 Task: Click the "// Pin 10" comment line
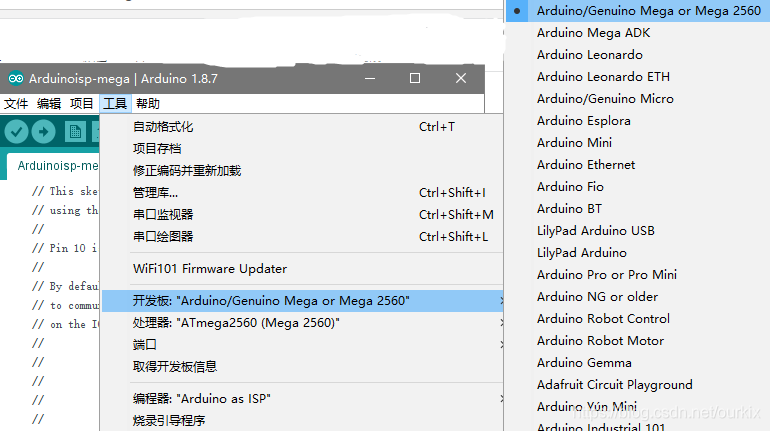(64, 248)
